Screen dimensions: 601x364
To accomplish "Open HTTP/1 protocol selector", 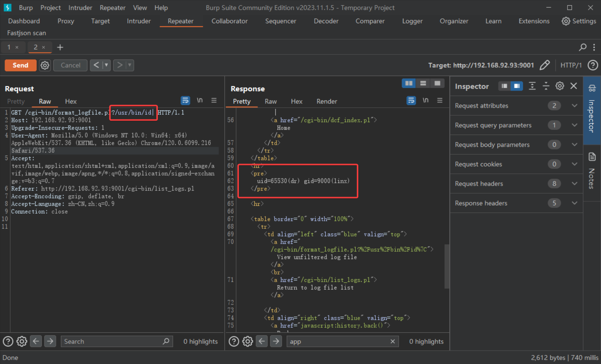I will click(x=571, y=65).
